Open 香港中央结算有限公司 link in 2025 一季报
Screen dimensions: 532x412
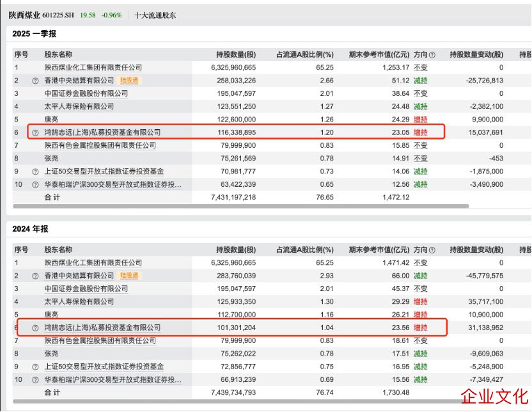point(79,81)
